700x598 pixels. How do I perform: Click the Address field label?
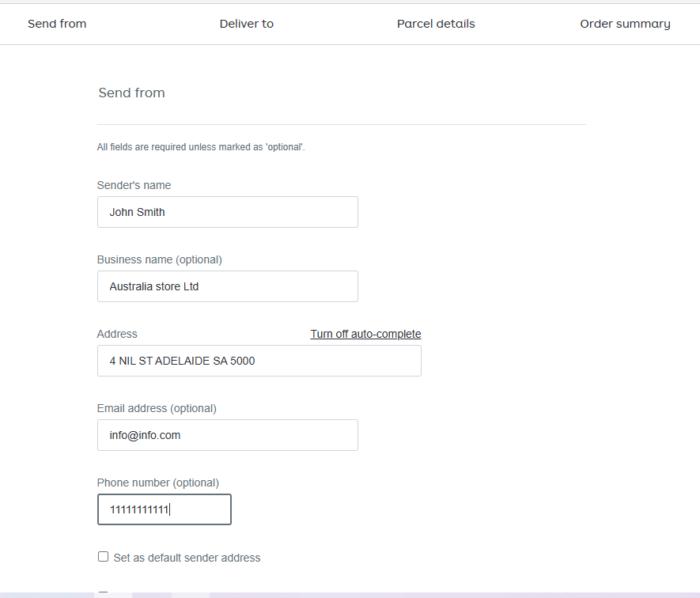coord(117,334)
